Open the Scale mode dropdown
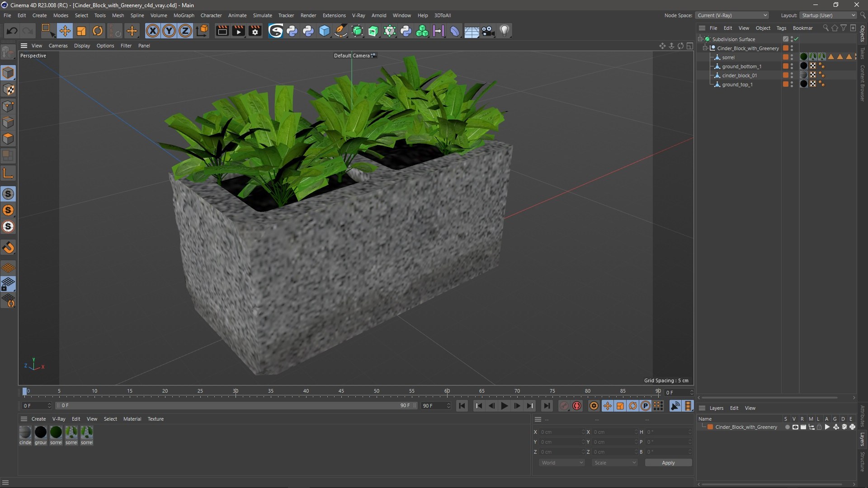Viewport: 868px width, 488px height. pos(615,463)
